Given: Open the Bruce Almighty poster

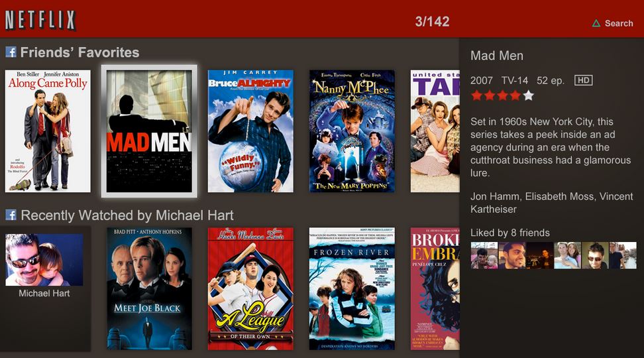Looking at the screenshot, I should click(x=250, y=131).
